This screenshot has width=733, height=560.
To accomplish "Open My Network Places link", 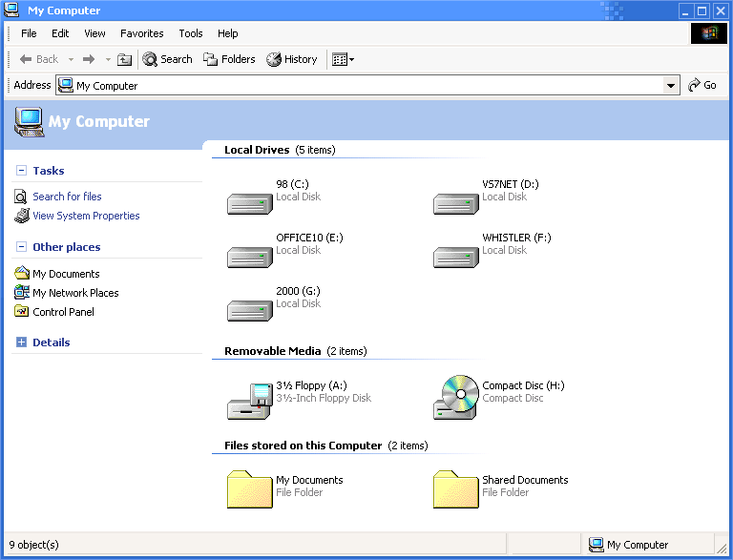I will (x=75, y=293).
